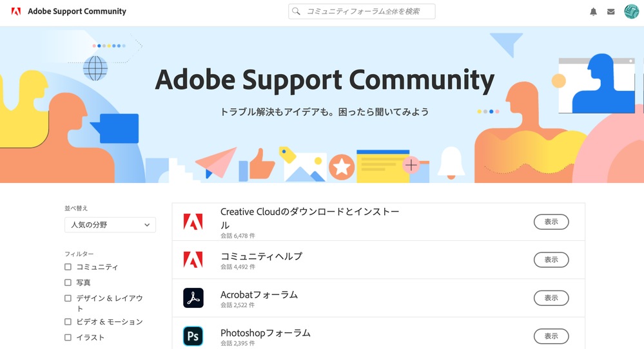Open the messages envelope icon

coord(610,12)
